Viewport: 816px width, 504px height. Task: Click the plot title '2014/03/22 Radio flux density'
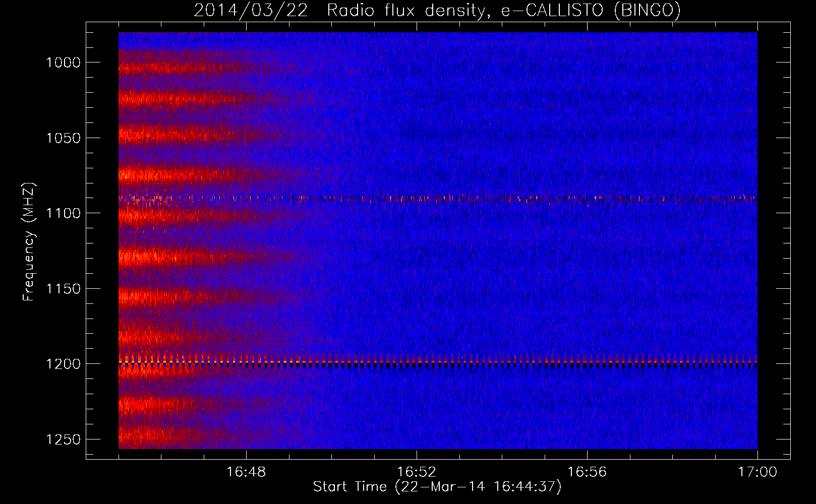(437, 11)
